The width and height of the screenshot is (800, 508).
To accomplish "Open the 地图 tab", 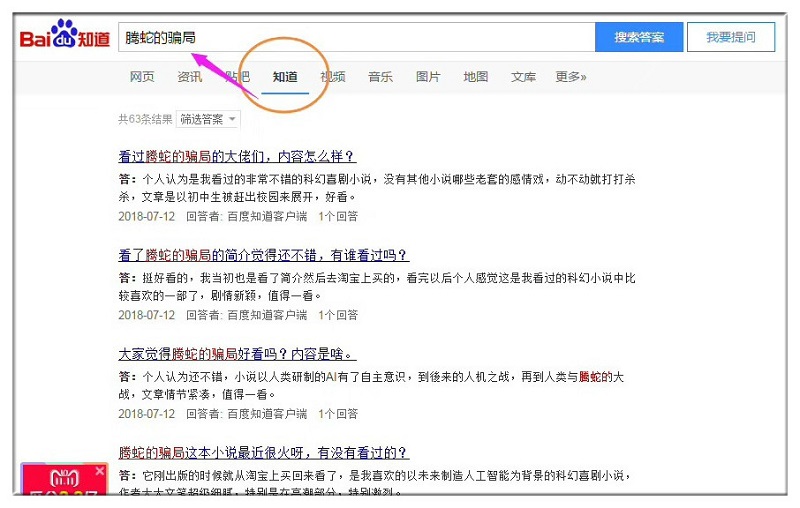I will [x=476, y=77].
